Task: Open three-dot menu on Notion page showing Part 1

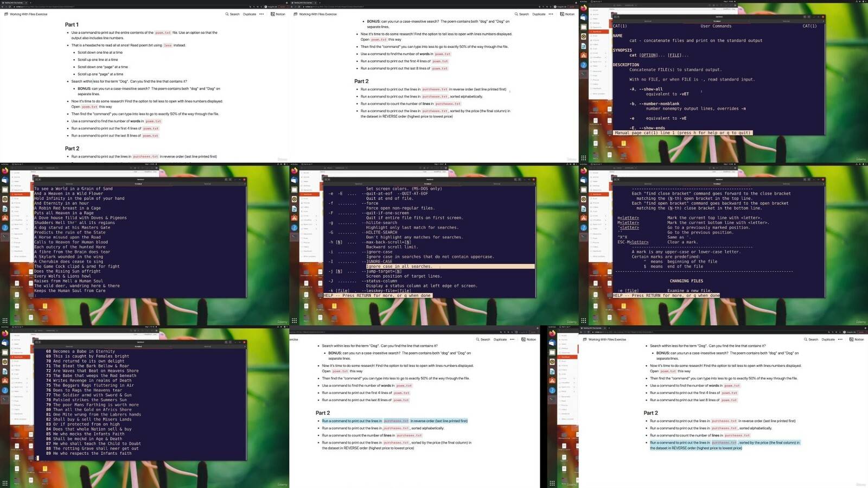Action: tap(261, 14)
